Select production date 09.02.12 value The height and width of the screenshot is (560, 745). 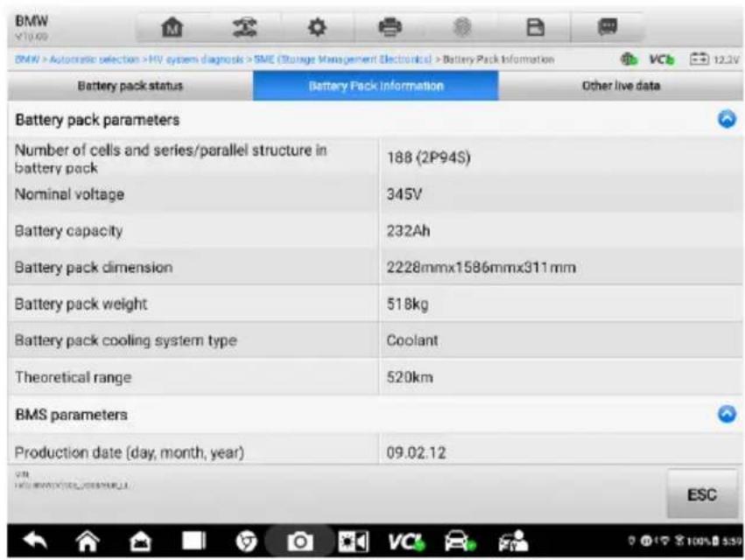[416, 452]
